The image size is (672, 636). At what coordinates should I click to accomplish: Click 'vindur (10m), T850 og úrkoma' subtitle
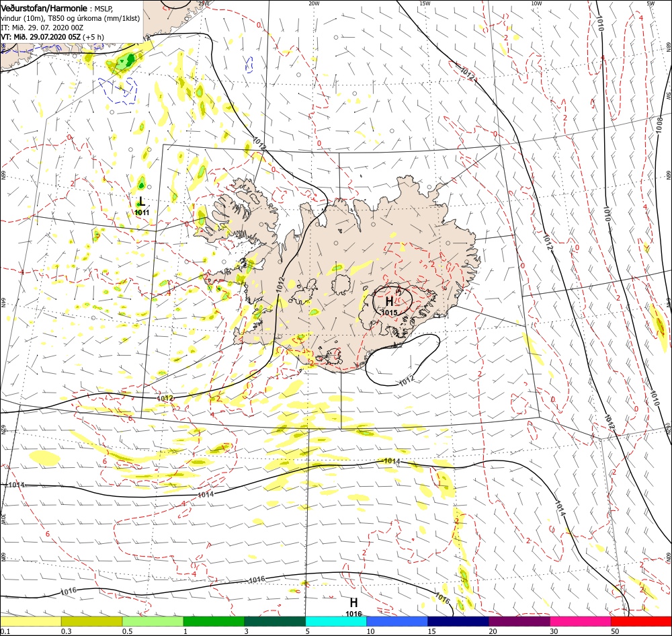[52, 18]
